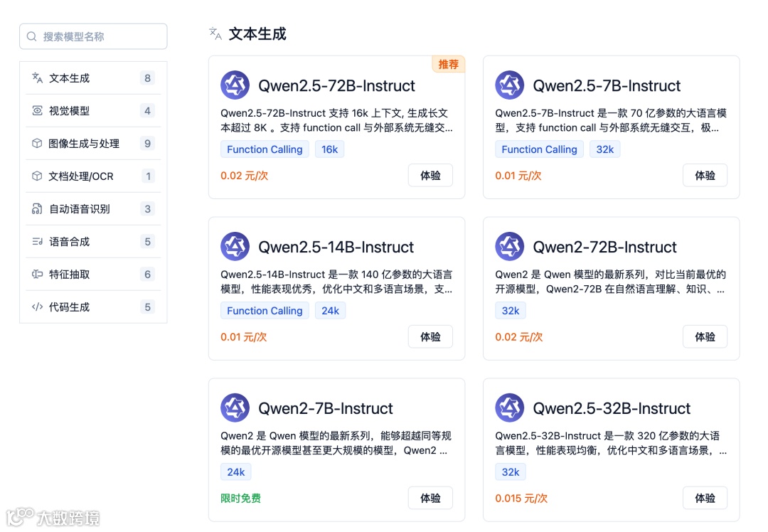The width and height of the screenshot is (768, 532).
Task: Click Function Calling tag on Qwen2.5-14B-Instruct card
Action: pos(265,311)
